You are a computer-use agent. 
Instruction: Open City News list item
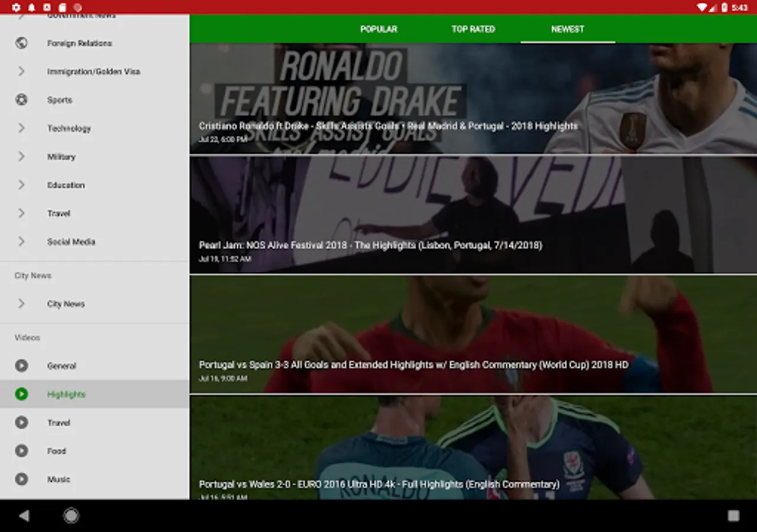95,304
